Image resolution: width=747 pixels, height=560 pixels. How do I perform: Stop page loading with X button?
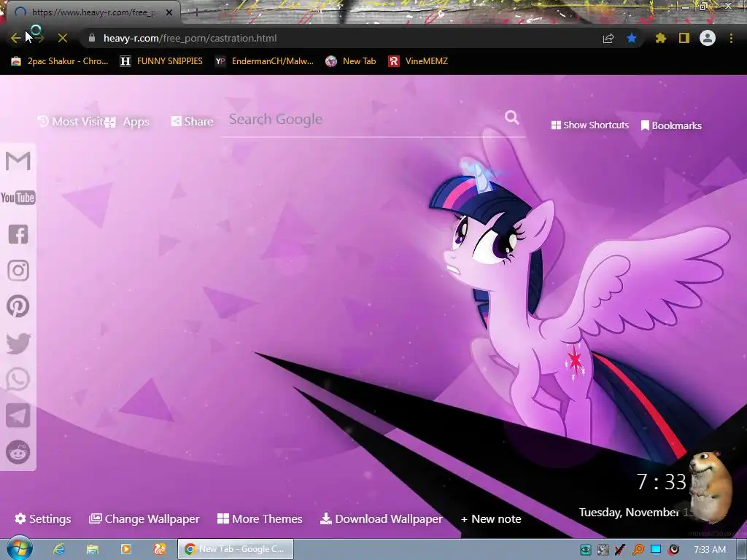click(x=63, y=38)
